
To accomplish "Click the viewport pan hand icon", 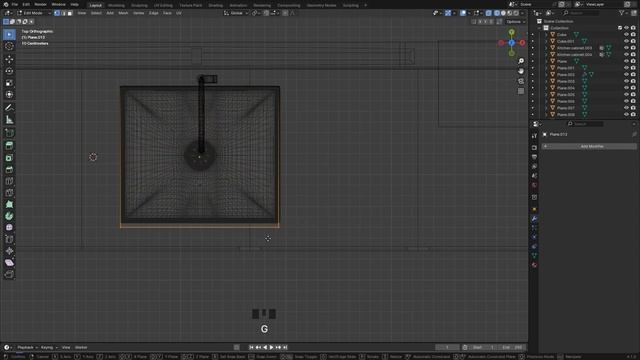I will 521,71.
